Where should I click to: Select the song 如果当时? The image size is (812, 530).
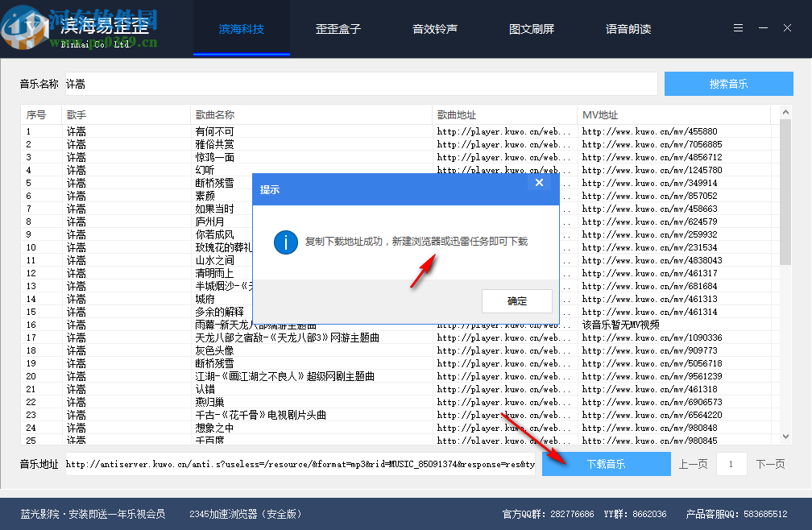coord(215,209)
